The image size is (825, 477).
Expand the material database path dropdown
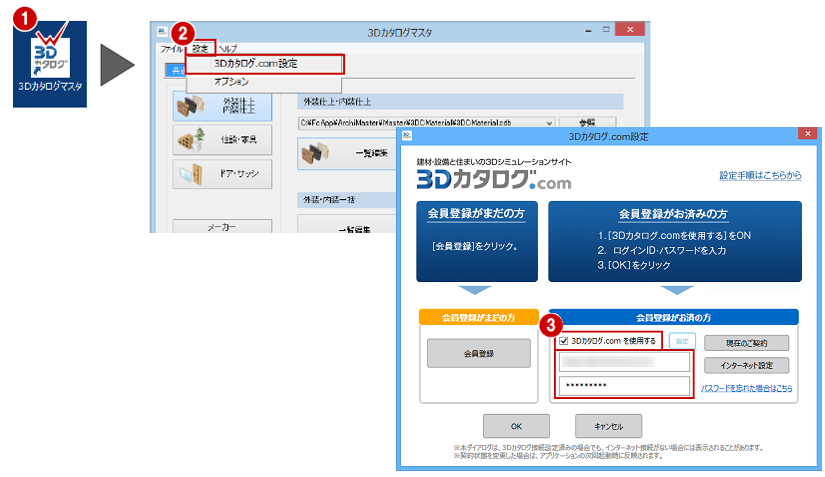coord(549,123)
